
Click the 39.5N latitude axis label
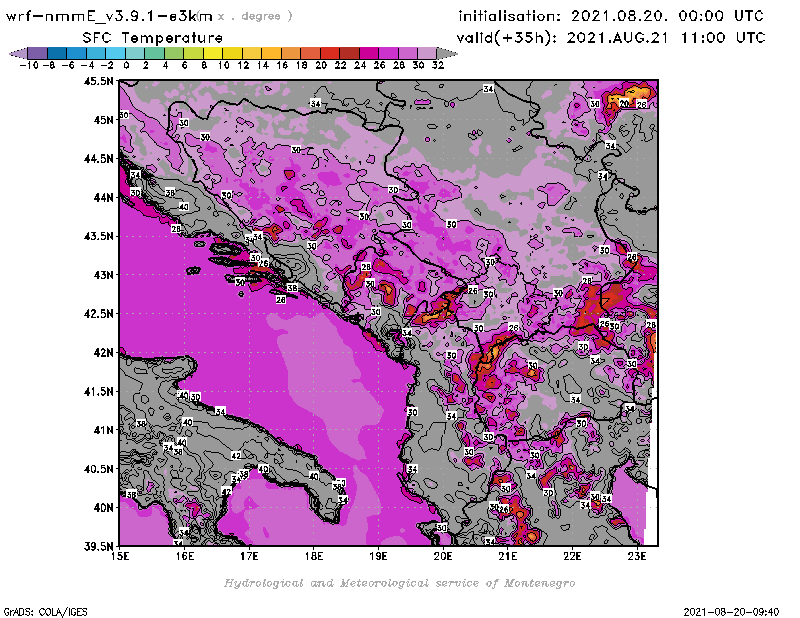point(98,546)
